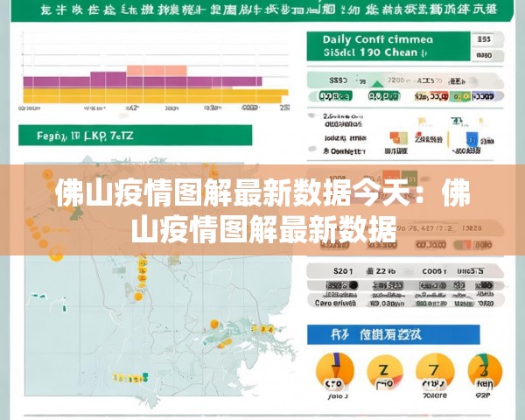
Task: Click the blue square icon in the legend
Action: pos(472,139)
